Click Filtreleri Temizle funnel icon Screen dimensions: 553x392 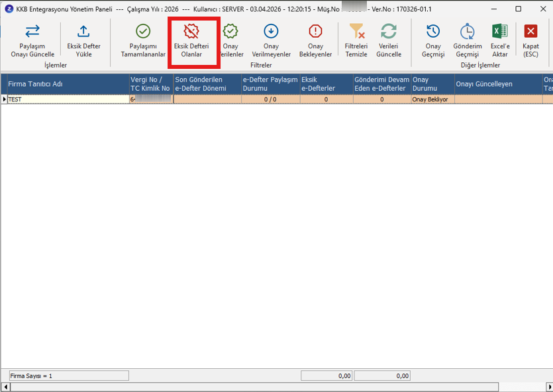click(x=356, y=31)
